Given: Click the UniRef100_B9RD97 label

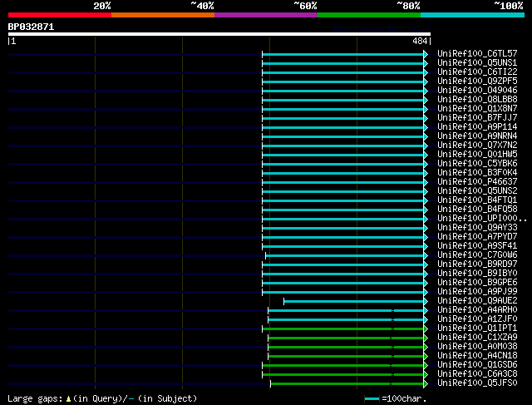Looking at the screenshot, I should click(477, 264).
